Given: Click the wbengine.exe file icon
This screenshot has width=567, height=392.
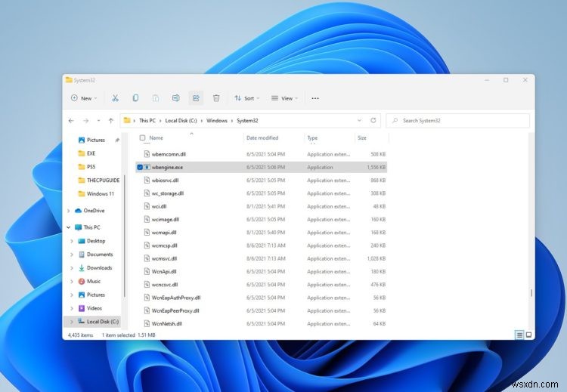Looking at the screenshot, I should [x=147, y=167].
